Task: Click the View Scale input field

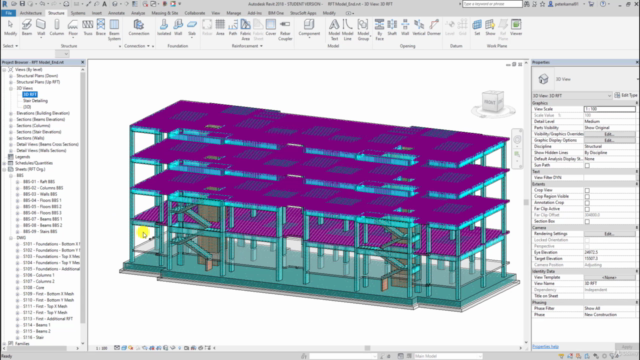Action: (x=609, y=109)
